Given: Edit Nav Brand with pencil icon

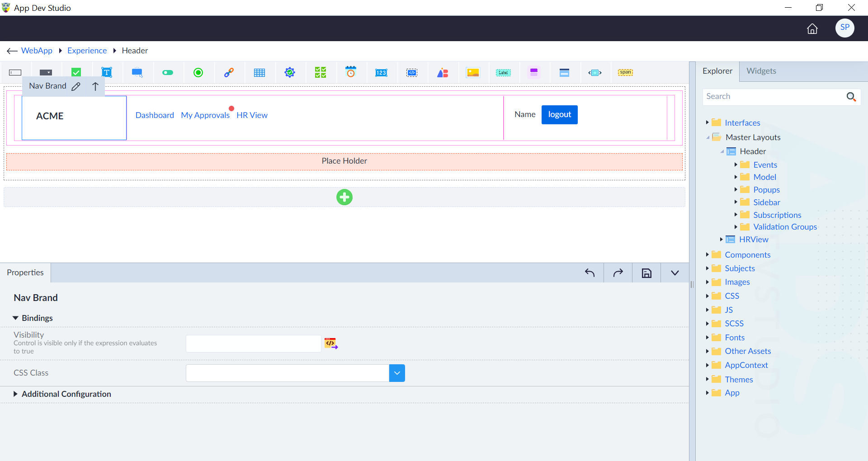Looking at the screenshot, I should point(76,86).
